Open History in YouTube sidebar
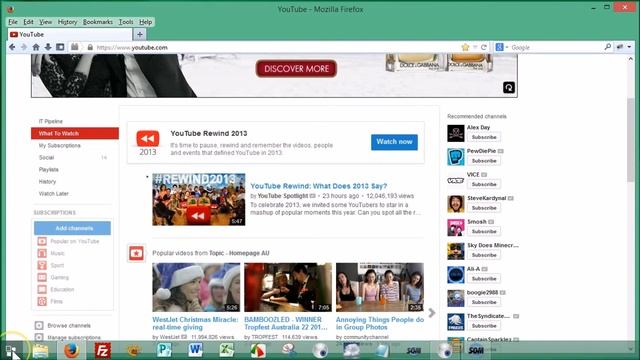 [x=47, y=182]
